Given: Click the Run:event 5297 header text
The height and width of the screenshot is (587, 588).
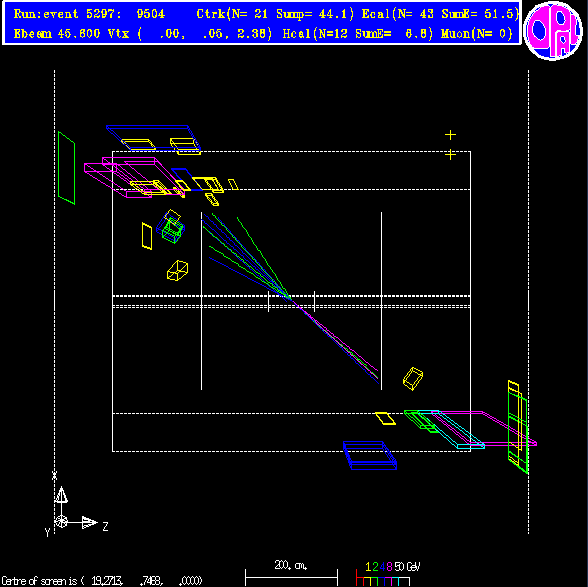Looking at the screenshot, I should pos(89,14).
